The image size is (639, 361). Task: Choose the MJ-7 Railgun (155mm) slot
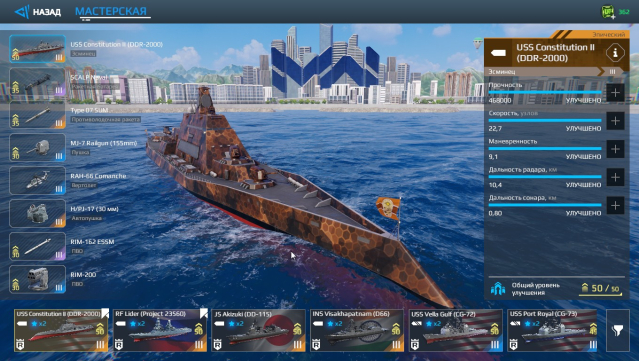(x=37, y=148)
